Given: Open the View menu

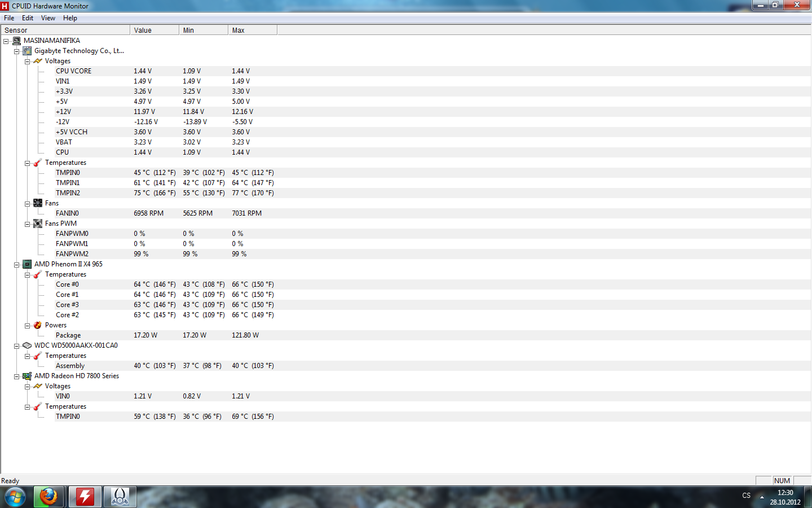Looking at the screenshot, I should 48,18.
